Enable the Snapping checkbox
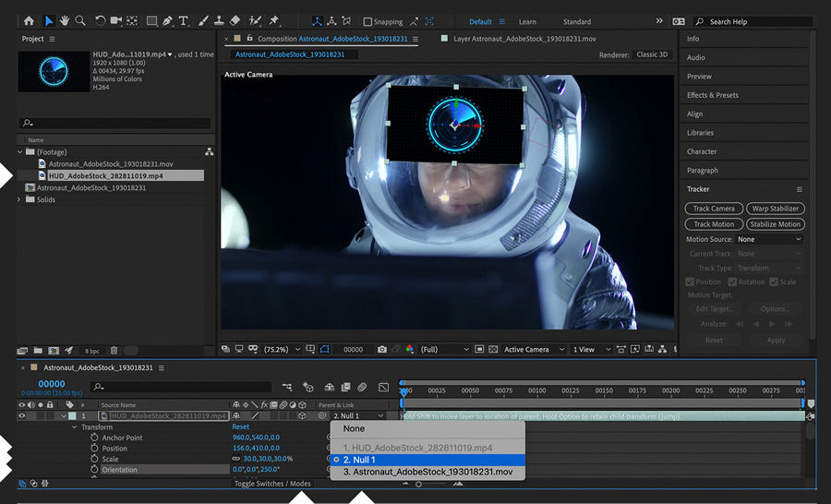The image size is (831, 504). 367,21
